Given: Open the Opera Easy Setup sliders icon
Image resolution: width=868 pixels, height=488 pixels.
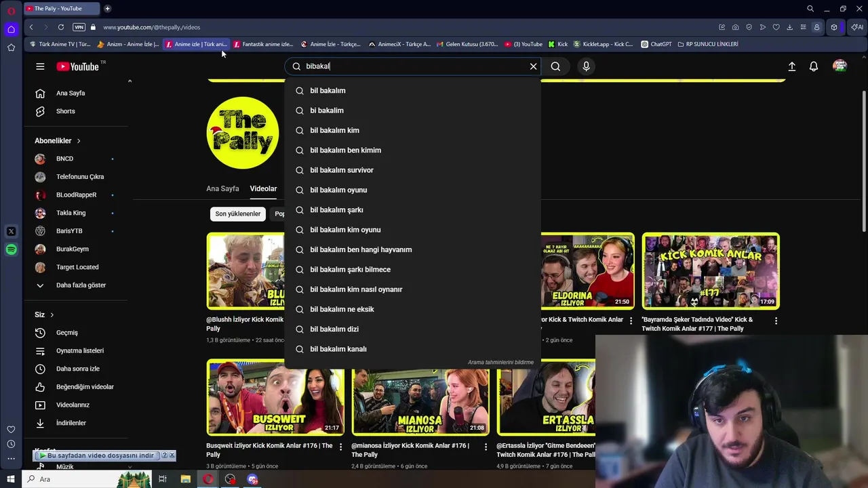Looking at the screenshot, I should click(803, 27).
